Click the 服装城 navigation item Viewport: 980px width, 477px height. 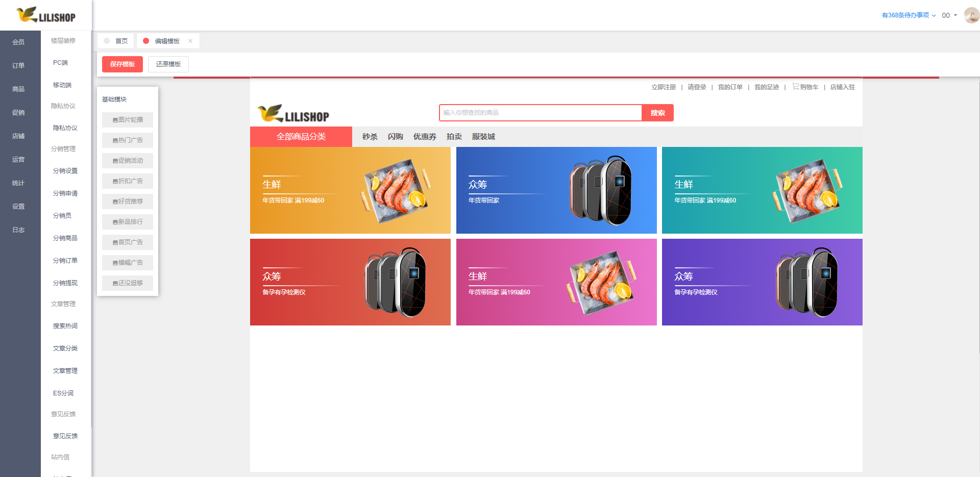pyautogui.click(x=483, y=137)
